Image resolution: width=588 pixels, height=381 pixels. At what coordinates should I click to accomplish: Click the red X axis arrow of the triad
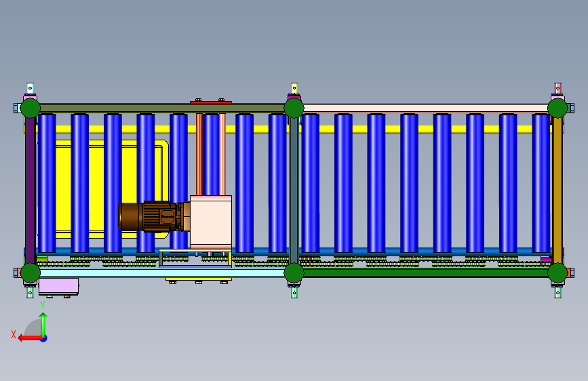click(x=29, y=338)
